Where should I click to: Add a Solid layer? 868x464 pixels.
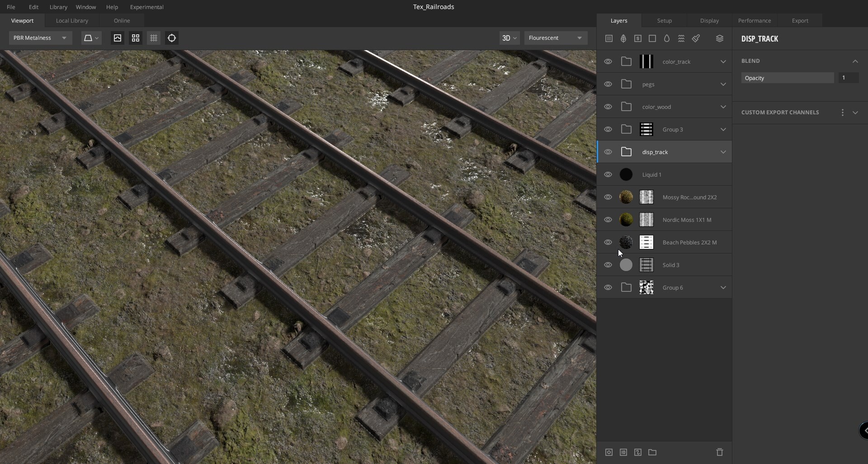(652, 38)
